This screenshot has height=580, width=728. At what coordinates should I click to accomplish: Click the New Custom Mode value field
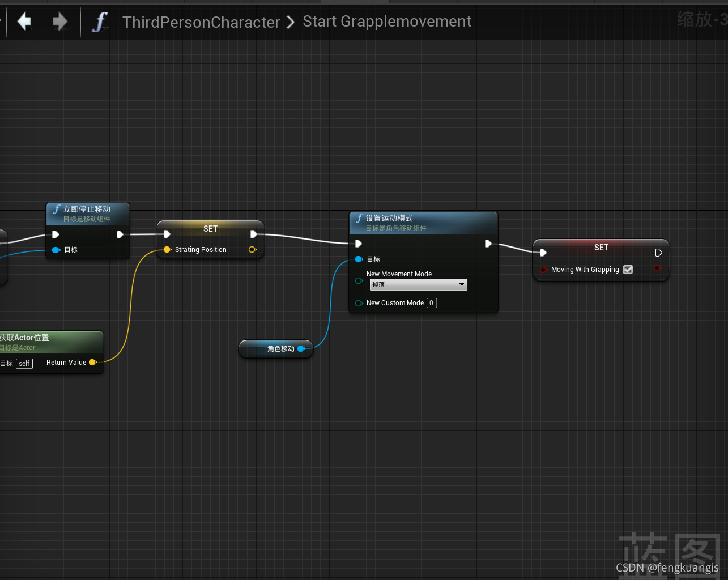click(432, 303)
